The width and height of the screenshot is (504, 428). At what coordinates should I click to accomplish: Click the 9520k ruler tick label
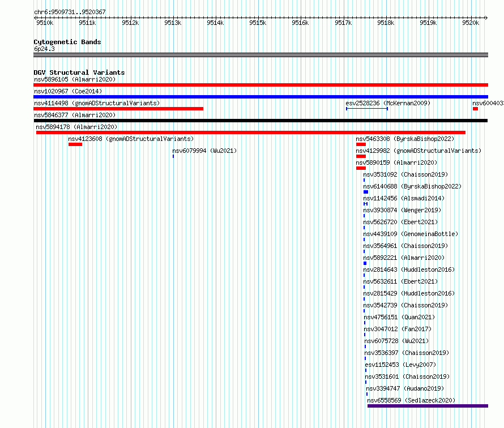pos(471,23)
